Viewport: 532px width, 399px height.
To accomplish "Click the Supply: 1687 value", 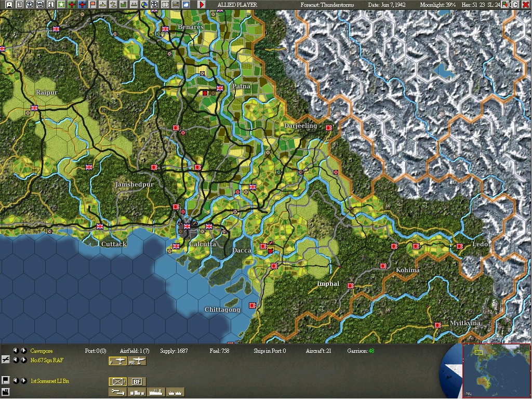I will 174,351.
